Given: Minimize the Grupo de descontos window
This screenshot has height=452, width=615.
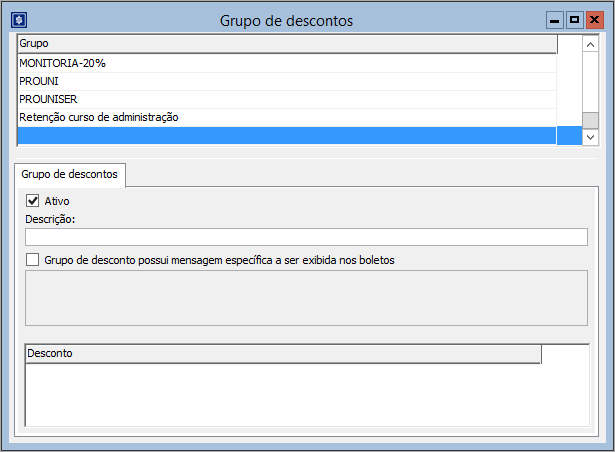Looking at the screenshot, I should tap(555, 20).
